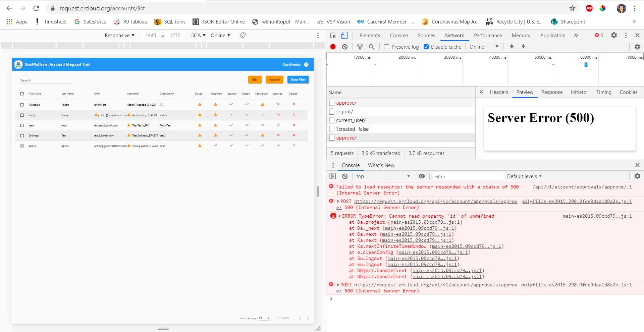Enable the Preserve log checkbox
The width and height of the screenshot is (644, 332).
coord(386,47)
